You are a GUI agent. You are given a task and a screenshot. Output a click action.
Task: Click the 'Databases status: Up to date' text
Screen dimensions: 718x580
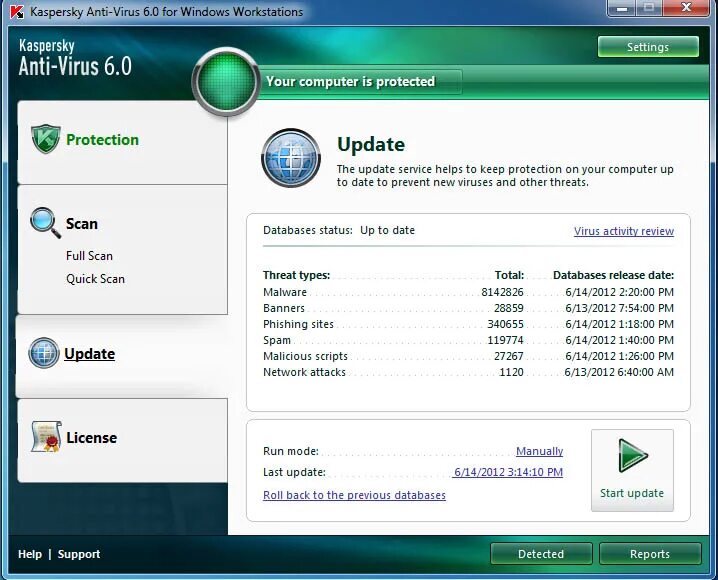pos(339,230)
